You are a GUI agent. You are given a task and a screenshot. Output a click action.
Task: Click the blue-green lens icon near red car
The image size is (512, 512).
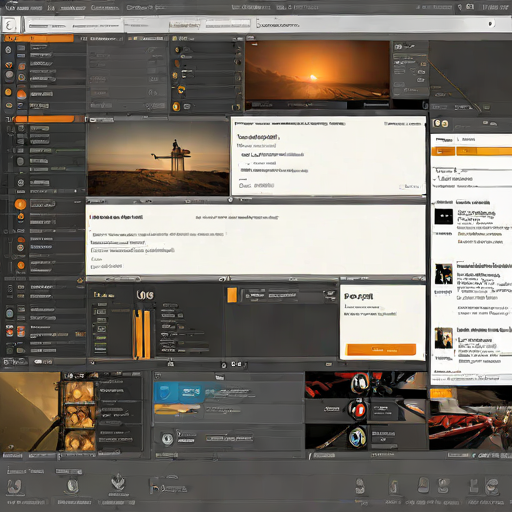357,437
